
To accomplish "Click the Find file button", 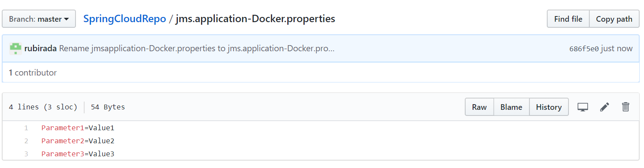I will [x=568, y=19].
